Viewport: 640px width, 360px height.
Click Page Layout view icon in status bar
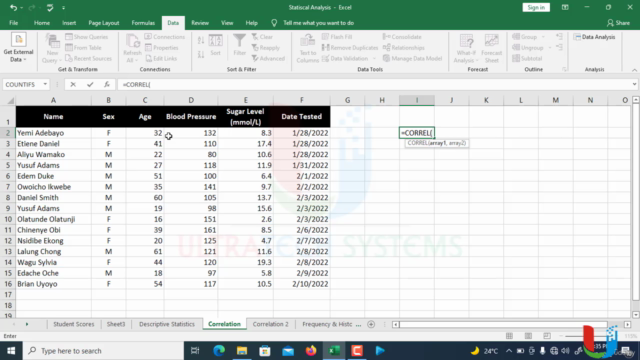point(528,336)
